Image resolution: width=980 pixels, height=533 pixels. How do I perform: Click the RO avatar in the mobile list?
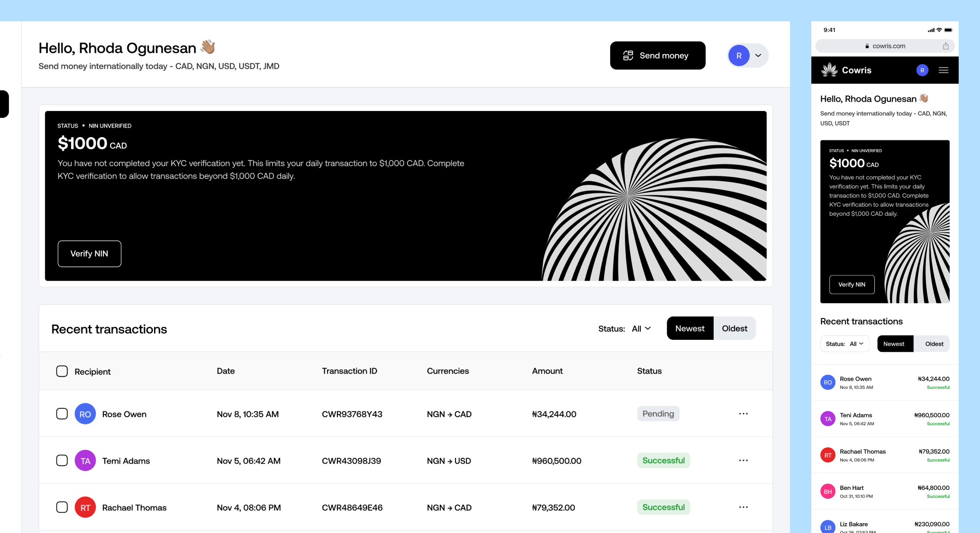coord(828,382)
